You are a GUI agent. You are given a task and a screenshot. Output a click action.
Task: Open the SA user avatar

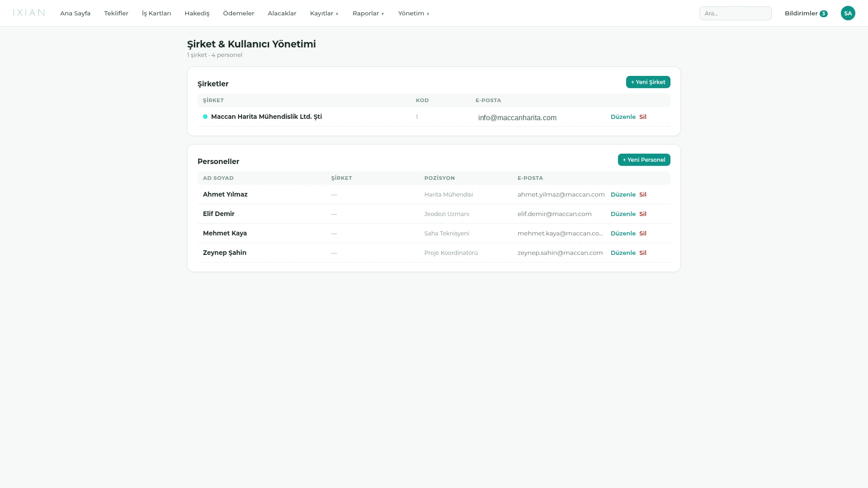tap(848, 13)
